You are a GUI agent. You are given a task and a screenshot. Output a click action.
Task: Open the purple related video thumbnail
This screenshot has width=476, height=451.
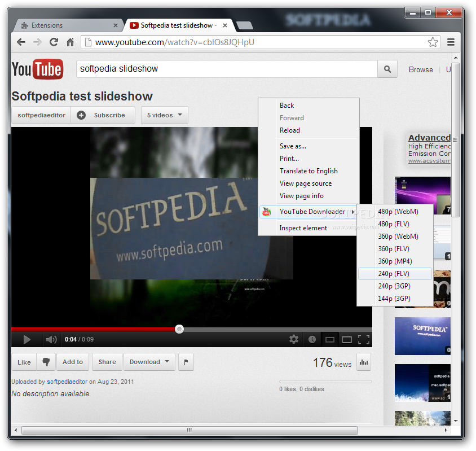coord(422,195)
